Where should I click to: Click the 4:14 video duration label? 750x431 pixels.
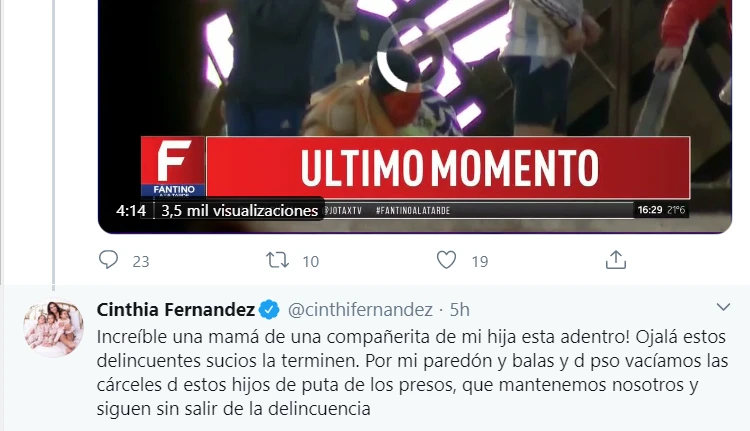coord(131,210)
